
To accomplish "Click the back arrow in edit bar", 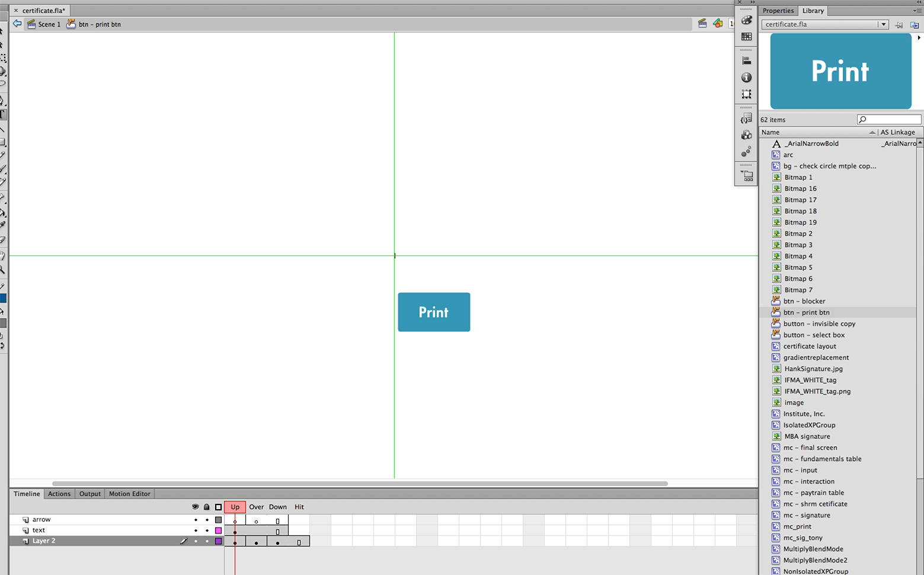I will tap(17, 24).
